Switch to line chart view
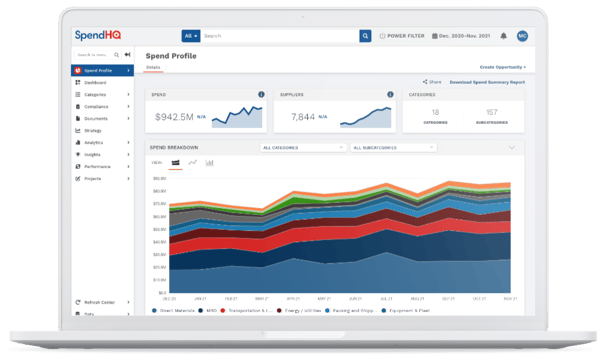This screenshot has width=600, height=361. (192, 163)
